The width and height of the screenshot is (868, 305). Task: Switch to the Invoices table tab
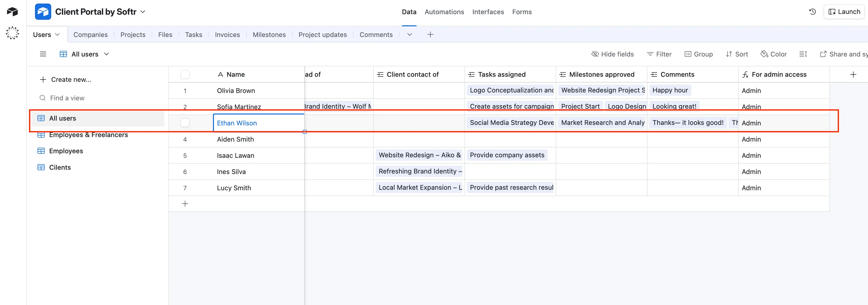point(227,35)
